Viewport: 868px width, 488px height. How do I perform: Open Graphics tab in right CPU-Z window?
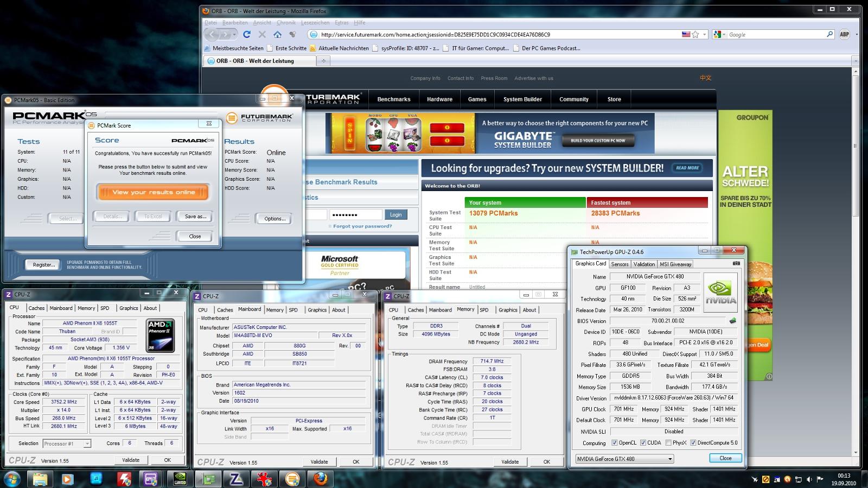(508, 310)
